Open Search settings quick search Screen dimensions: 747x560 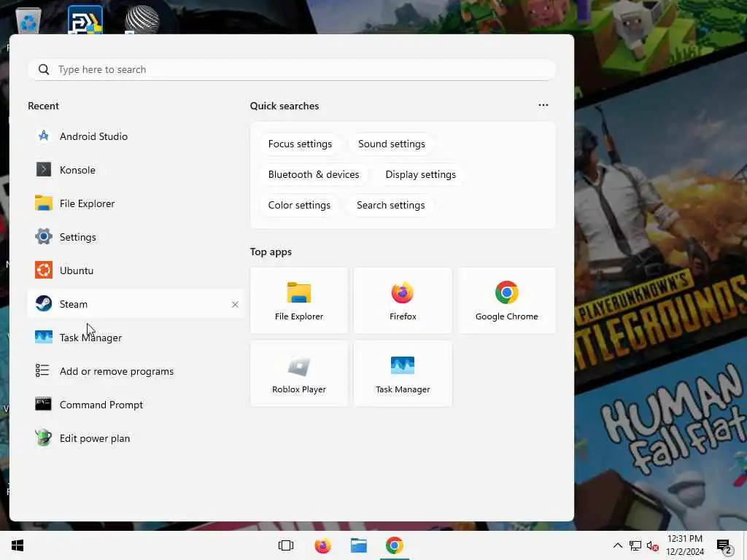pyautogui.click(x=391, y=205)
